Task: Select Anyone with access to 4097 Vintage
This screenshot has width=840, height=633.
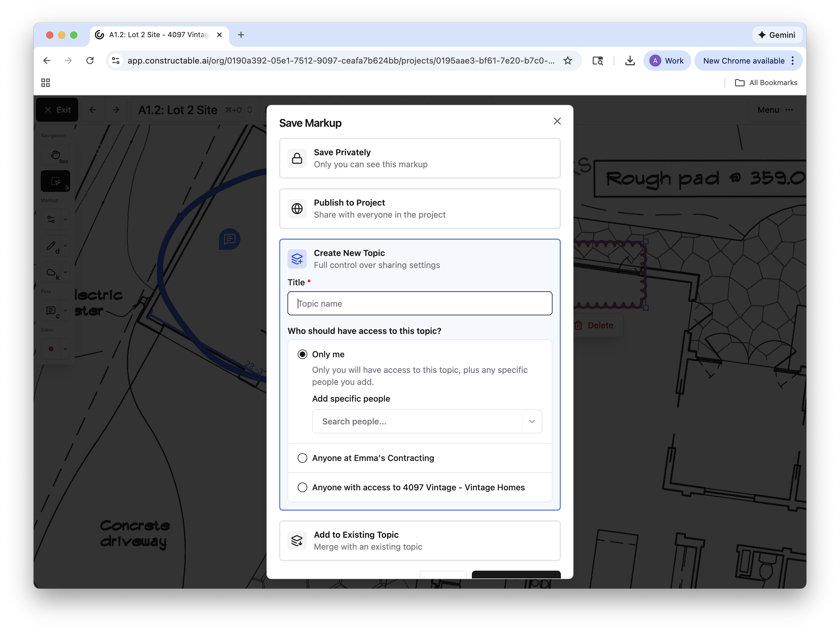Action: [302, 487]
